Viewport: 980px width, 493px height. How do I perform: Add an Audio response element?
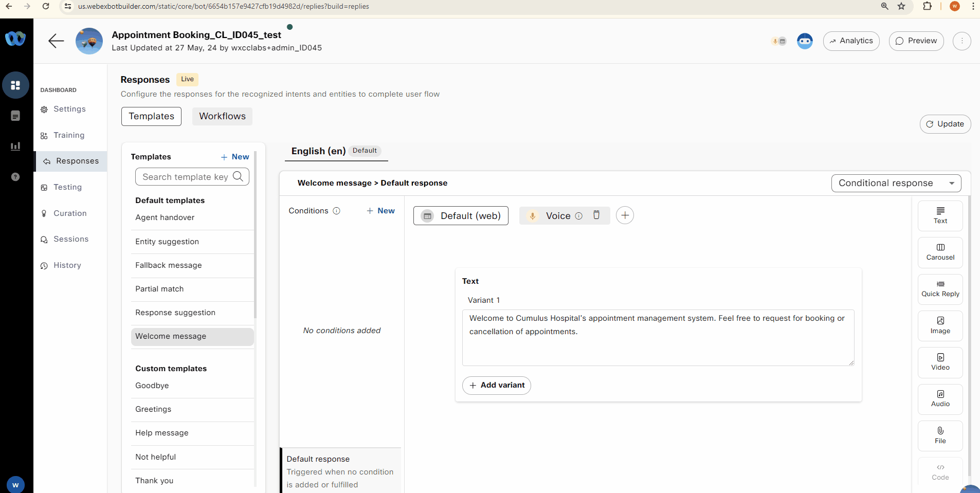click(x=940, y=398)
